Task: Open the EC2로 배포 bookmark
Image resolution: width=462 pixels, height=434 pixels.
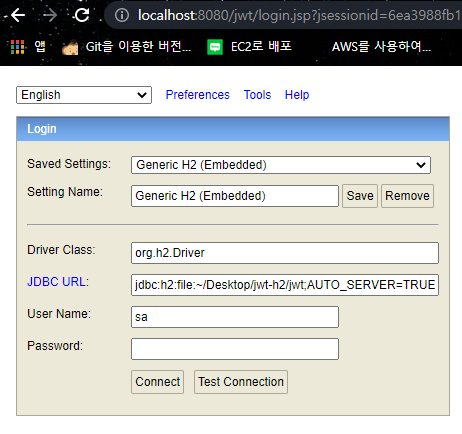Action: (x=249, y=47)
